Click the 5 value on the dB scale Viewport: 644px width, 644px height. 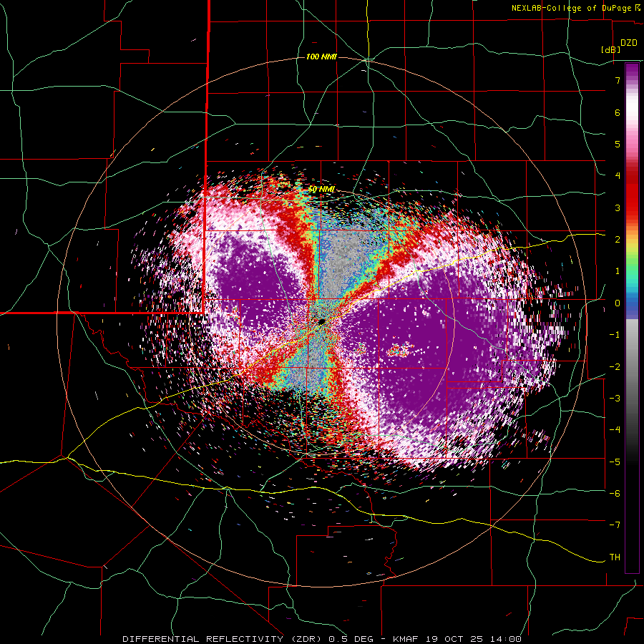coord(618,144)
